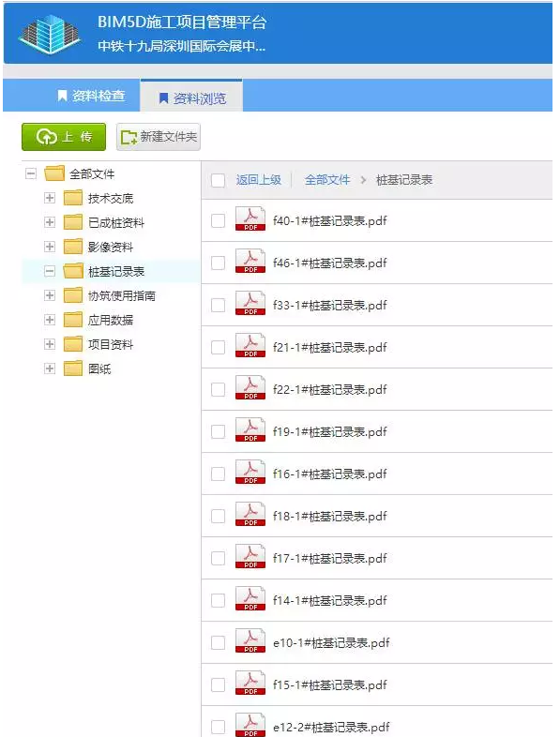560x737 pixels.
Task: Select the 项目资料 folder icon
Action: point(73,344)
